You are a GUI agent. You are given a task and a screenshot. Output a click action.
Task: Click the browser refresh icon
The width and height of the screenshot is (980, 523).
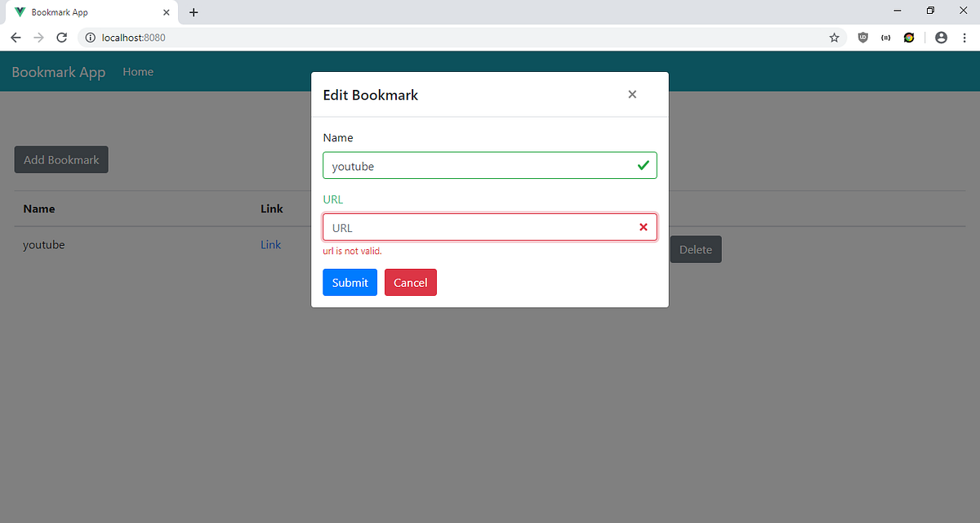(61, 37)
